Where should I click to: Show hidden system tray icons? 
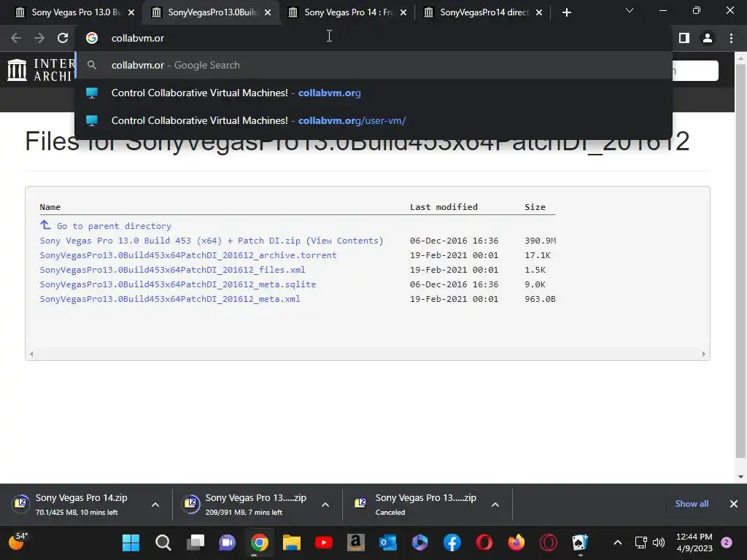(617, 542)
